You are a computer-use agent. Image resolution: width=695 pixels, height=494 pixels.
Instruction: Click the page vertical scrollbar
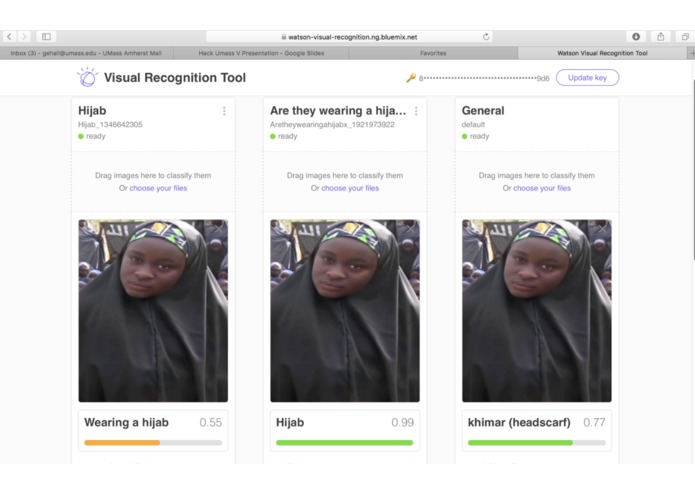[692, 168]
